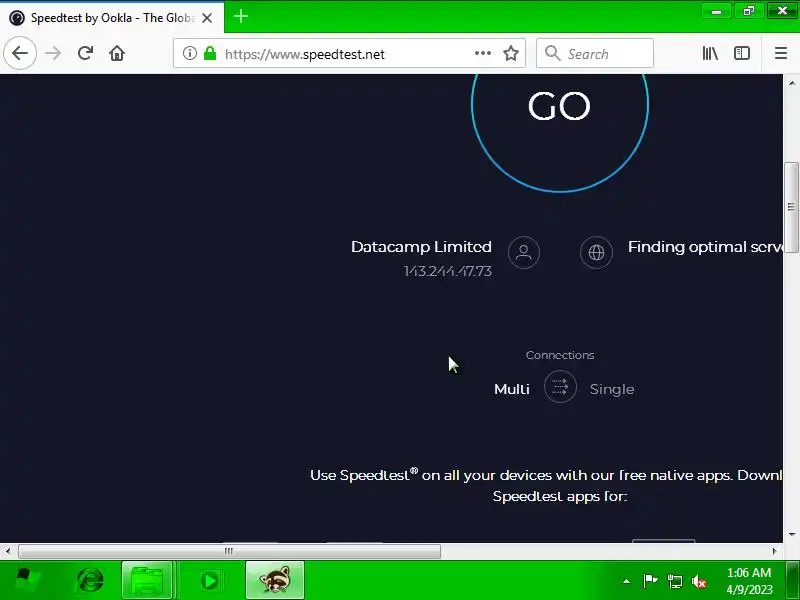Show hidden system tray icons
Screen dimensions: 800x600
tap(627, 581)
